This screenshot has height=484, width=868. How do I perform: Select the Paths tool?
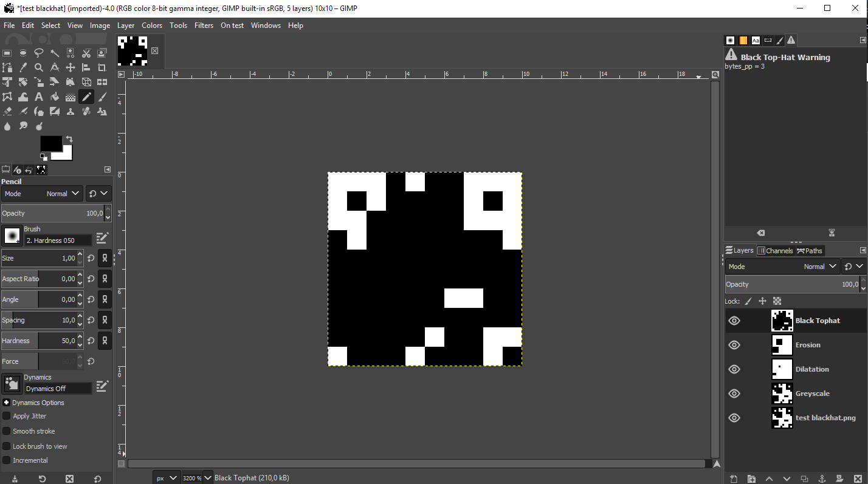7,67
